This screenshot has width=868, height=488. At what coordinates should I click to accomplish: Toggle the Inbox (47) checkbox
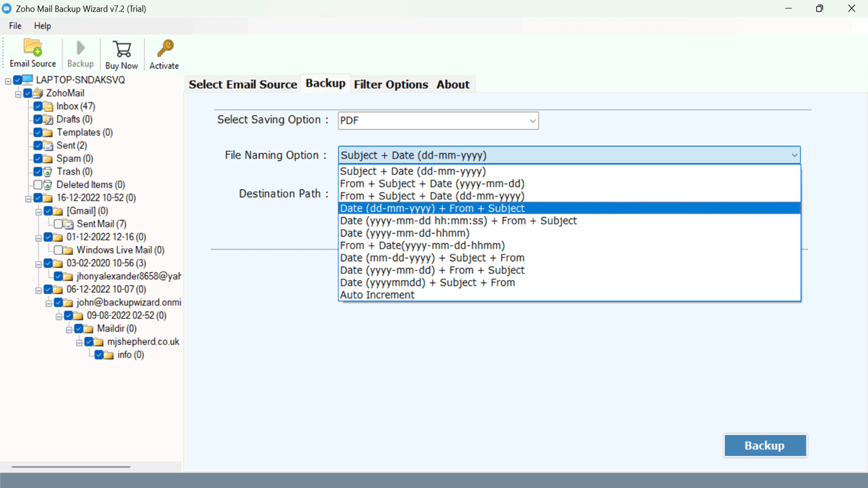[38, 106]
